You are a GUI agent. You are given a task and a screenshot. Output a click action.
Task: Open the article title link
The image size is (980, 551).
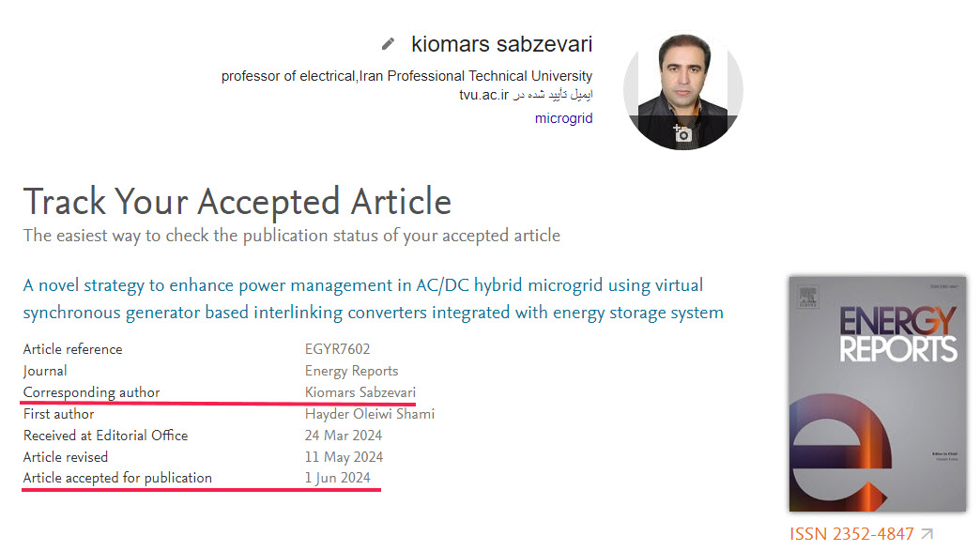(x=373, y=298)
